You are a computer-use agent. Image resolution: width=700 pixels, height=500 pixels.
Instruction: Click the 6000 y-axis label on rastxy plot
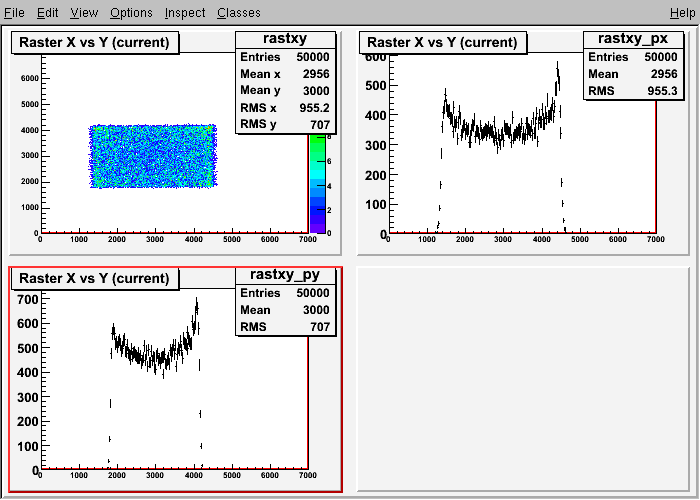pyautogui.click(x=29, y=79)
